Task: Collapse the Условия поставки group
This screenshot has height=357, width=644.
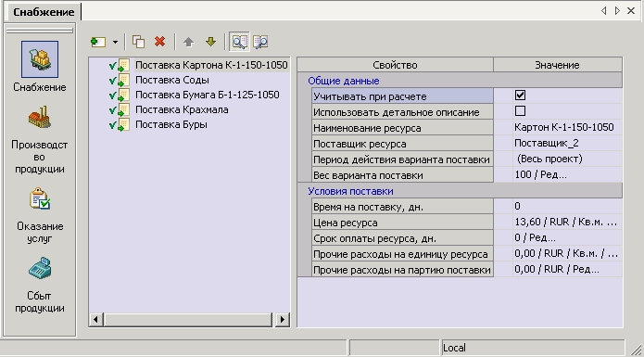Action: click(x=350, y=191)
